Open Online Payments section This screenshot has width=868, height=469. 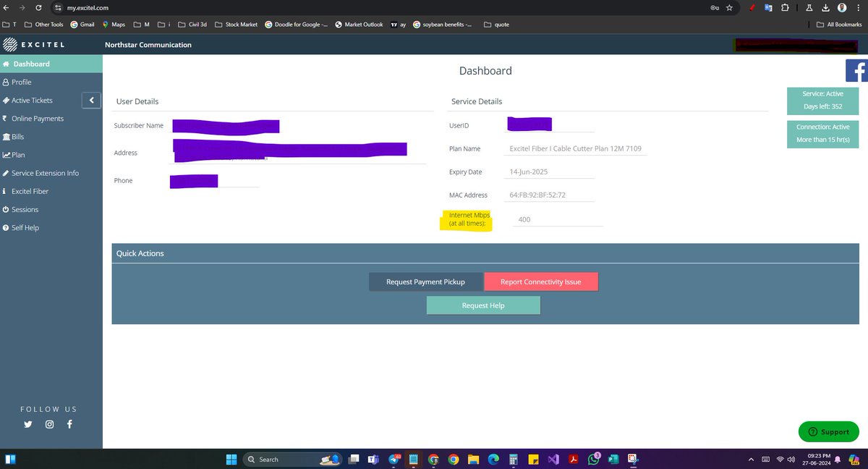coord(51,119)
